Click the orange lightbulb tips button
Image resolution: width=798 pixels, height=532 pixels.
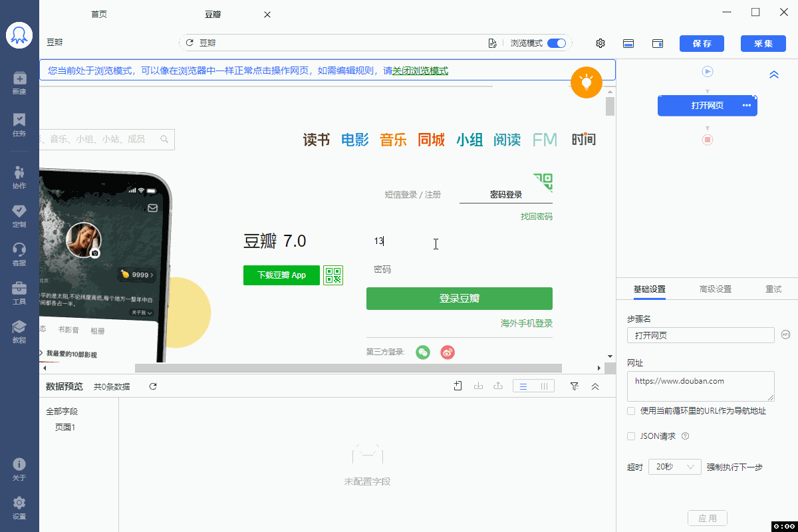click(587, 82)
